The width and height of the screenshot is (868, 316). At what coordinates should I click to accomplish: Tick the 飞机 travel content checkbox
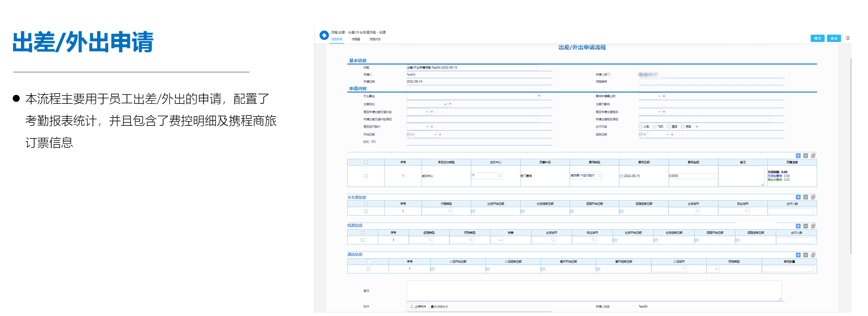click(654, 127)
